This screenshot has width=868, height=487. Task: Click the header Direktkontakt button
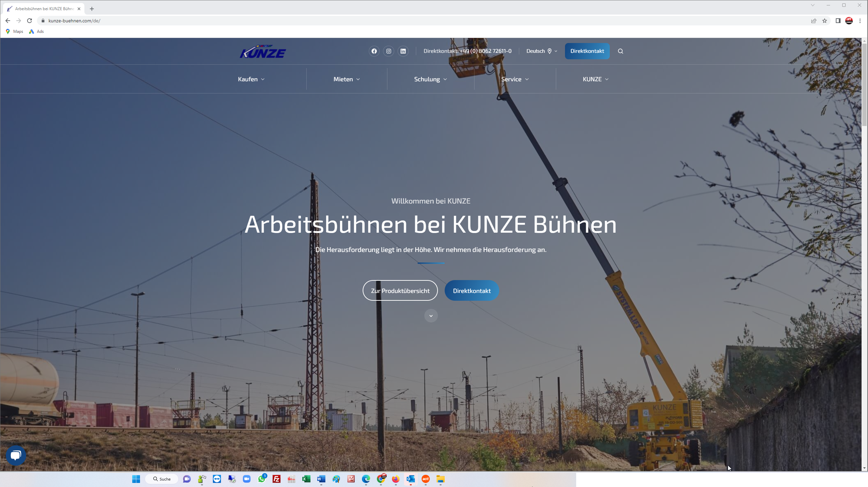click(x=587, y=51)
